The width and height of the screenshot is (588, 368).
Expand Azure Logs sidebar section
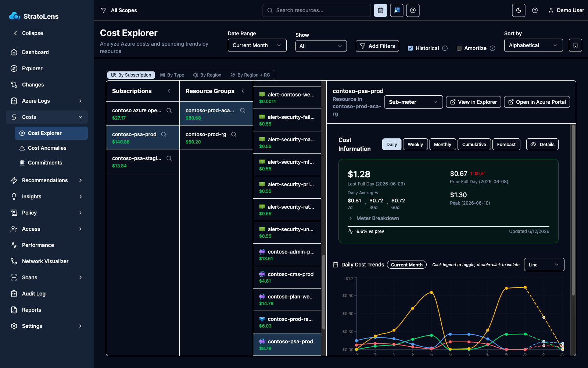(x=47, y=101)
